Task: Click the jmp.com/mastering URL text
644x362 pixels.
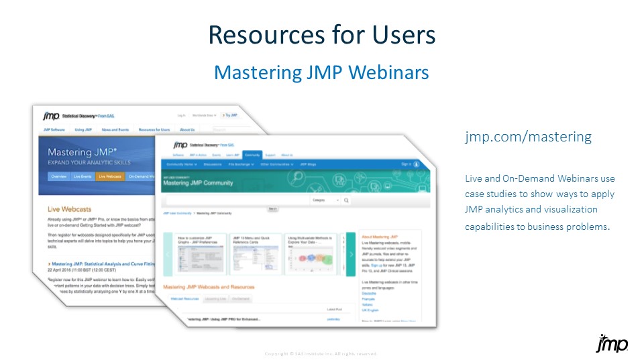Action: click(528, 136)
